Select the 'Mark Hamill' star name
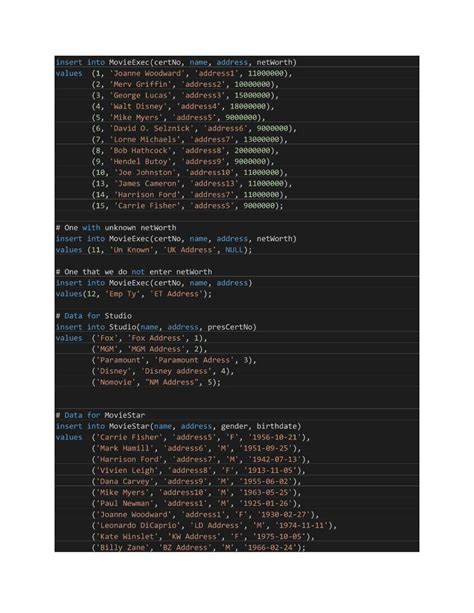 coord(125,448)
